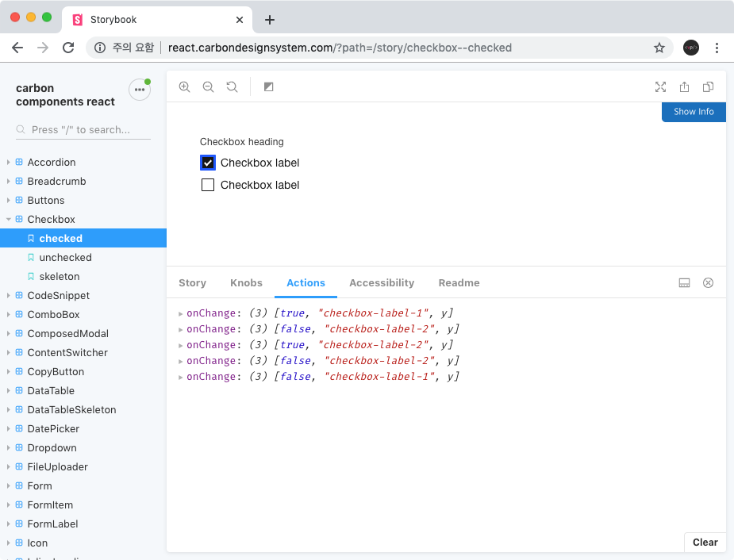Click the Checkbox heading text
Screen dimensions: 734x560
pos(241,142)
